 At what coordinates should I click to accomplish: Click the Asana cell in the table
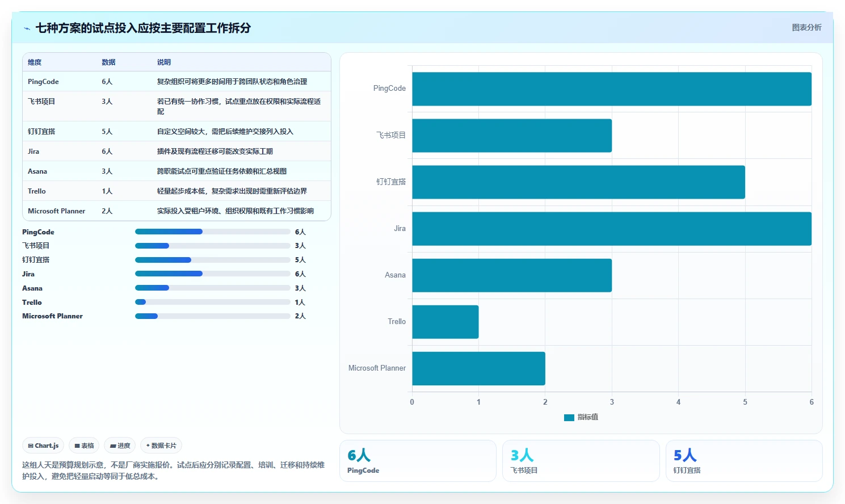(x=37, y=171)
